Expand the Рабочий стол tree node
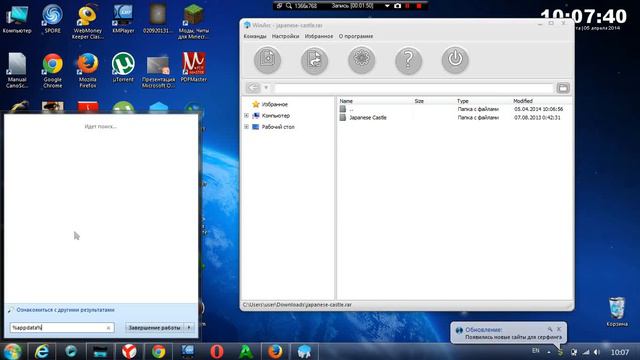 coord(247,127)
